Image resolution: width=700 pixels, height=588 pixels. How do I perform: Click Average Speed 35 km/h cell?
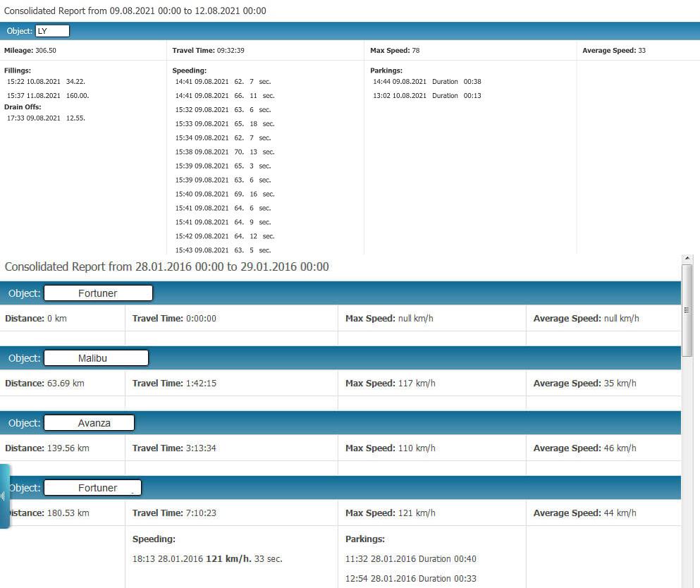[x=603, y=383]
